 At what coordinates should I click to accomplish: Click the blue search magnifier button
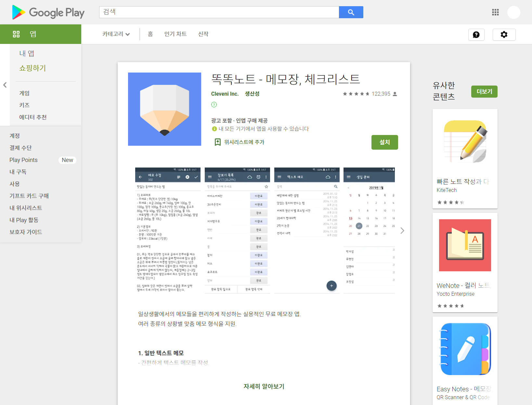click(x=351, y=12)
